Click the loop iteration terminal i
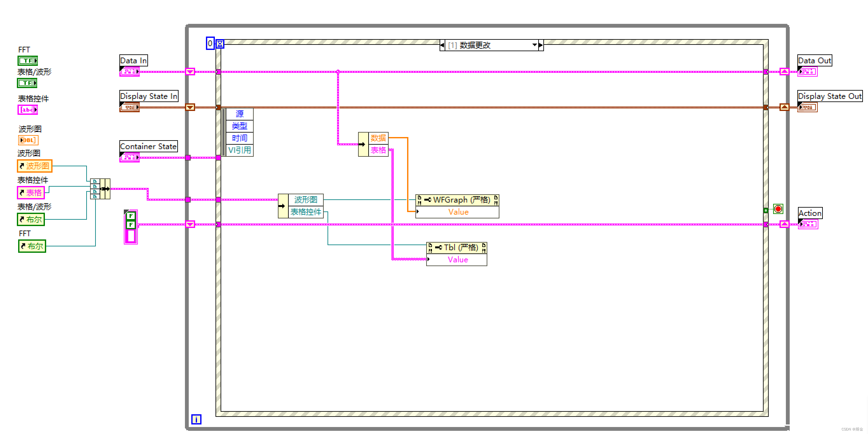Viewport: 868px width, 434px height. (x=197, y=419)
